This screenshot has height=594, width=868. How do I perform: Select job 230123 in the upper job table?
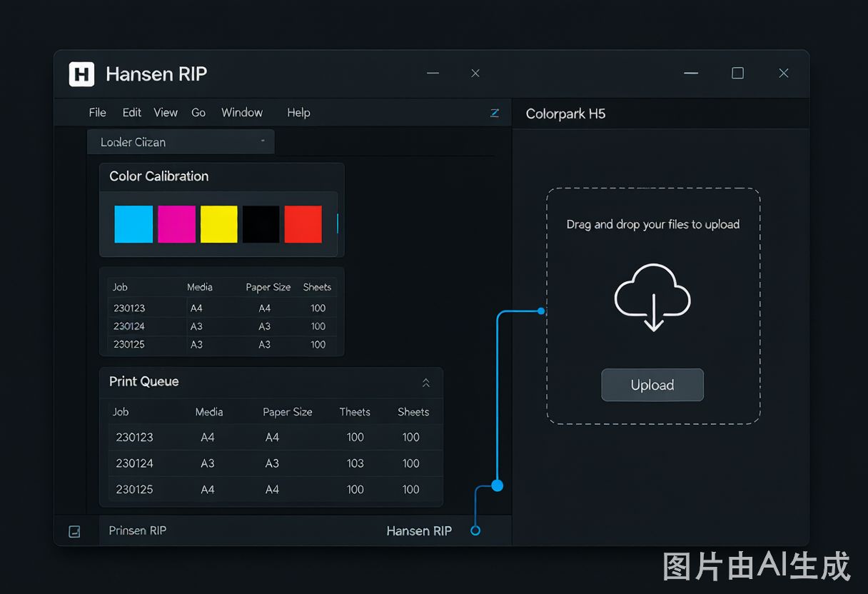pos(221,308)
